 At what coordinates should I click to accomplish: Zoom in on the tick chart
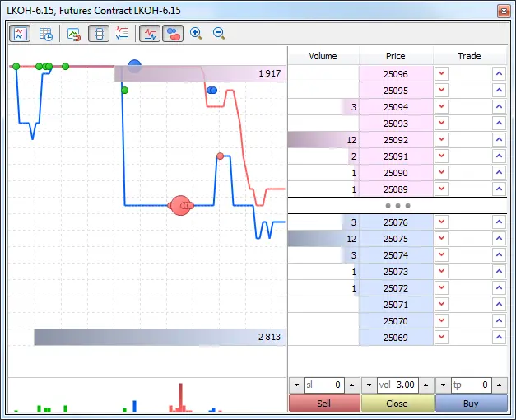pos(196,34)
